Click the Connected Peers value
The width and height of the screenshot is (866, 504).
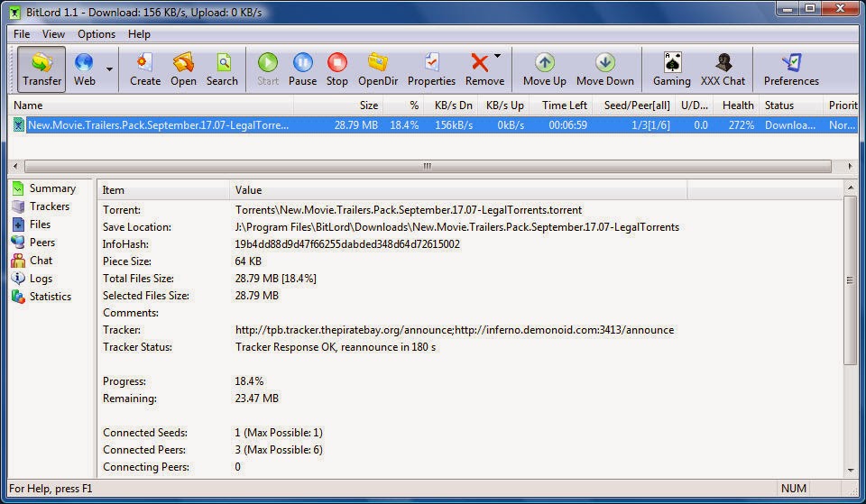point(279,450)
